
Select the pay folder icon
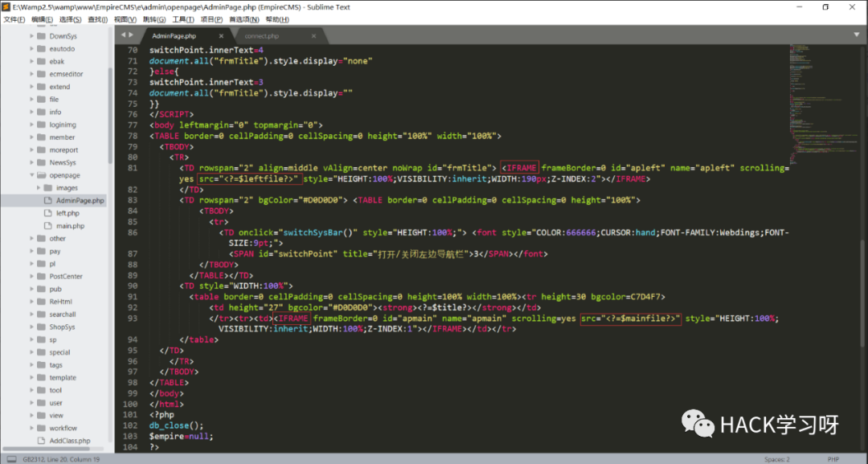point(41,251)
